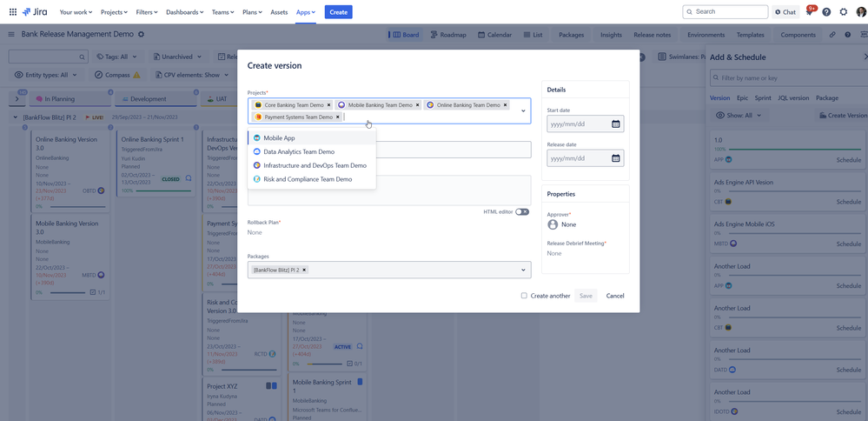Viewport: 868px width, 421px height.
Task: Open the Chat button
Action: [785, 11]
